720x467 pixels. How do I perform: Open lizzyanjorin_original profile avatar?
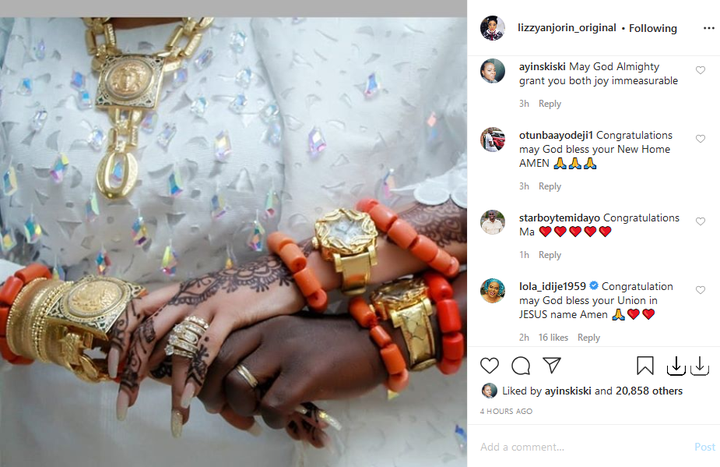(x=492, y=28)
